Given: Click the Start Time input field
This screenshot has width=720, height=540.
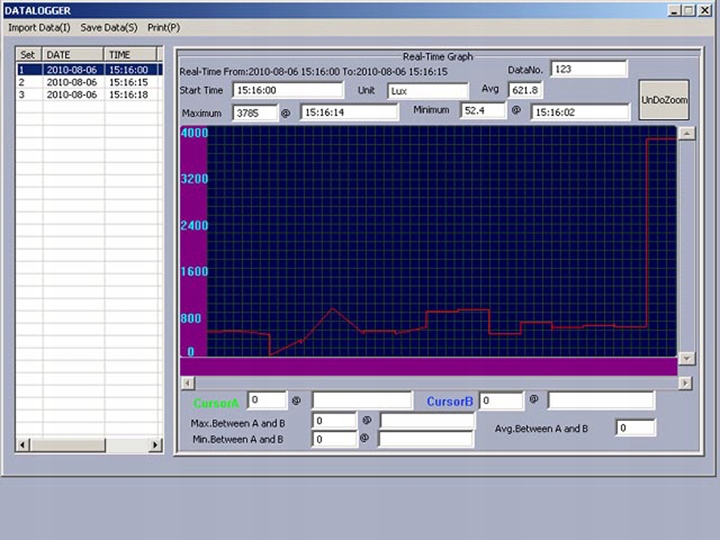Looking at the screenshot, I should (x=287, y=90).
